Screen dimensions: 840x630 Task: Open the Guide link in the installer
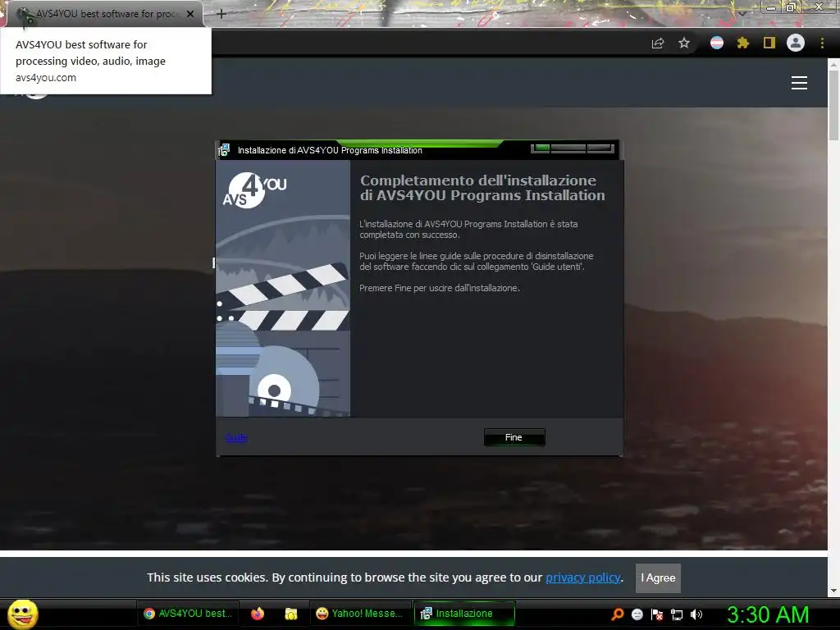tap(236, 437)
